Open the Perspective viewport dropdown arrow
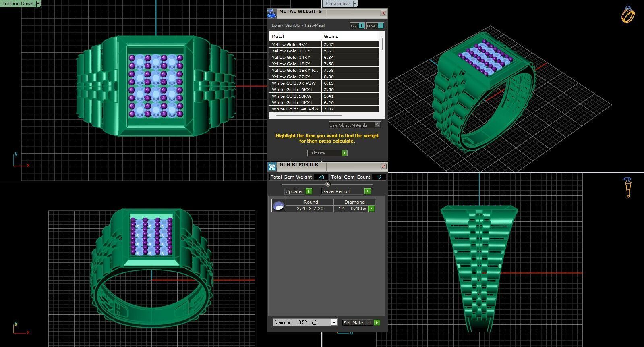Viewport: 644px width, 347px height. (355, 4)
